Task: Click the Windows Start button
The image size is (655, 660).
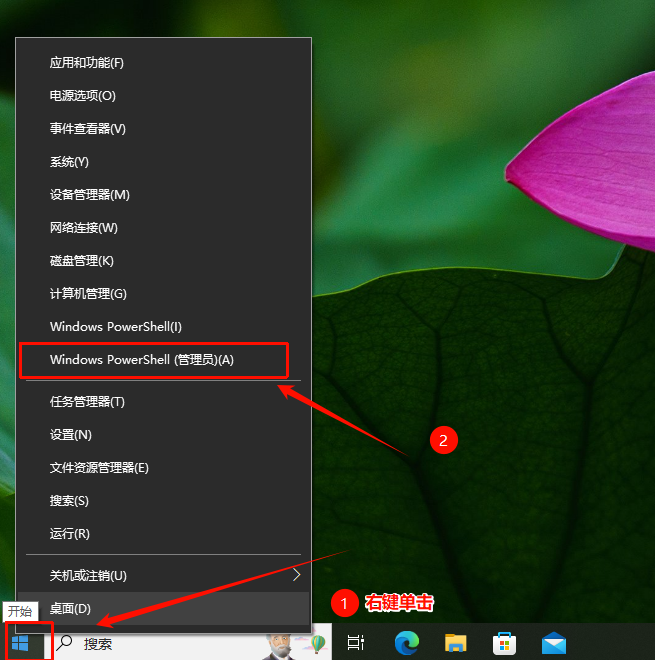Action: coord(20,643)
